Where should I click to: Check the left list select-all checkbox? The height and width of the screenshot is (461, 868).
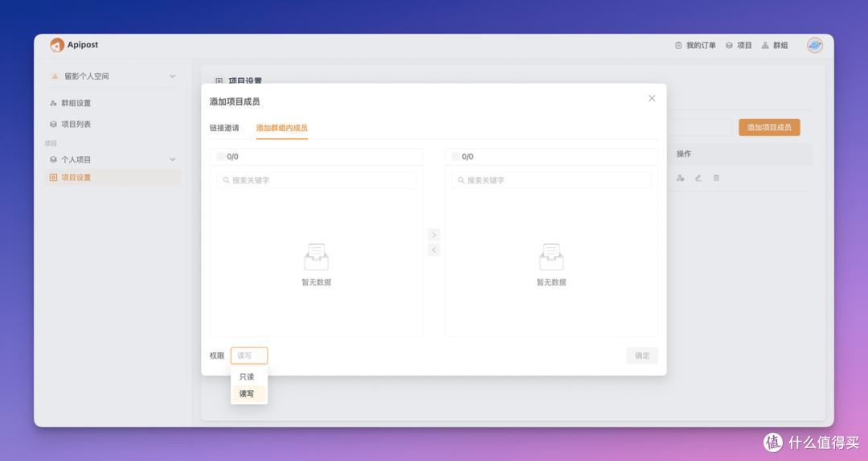pyautogui.click(x=220, y=157)
